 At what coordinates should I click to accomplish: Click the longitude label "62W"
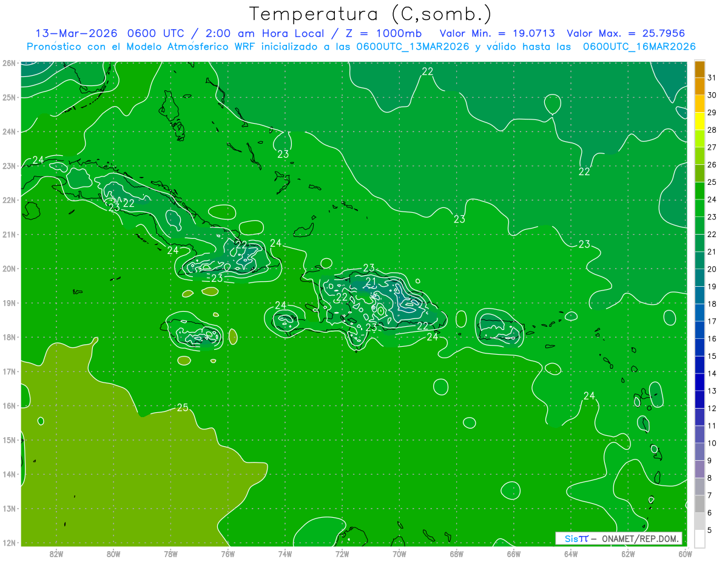pyautogui.click(x=628, y=554)
